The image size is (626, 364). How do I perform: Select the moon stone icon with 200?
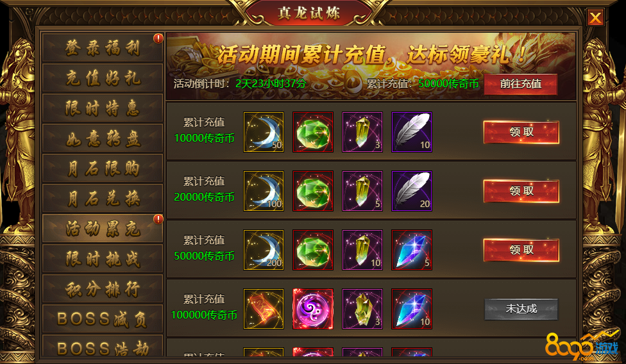[264, 250]
